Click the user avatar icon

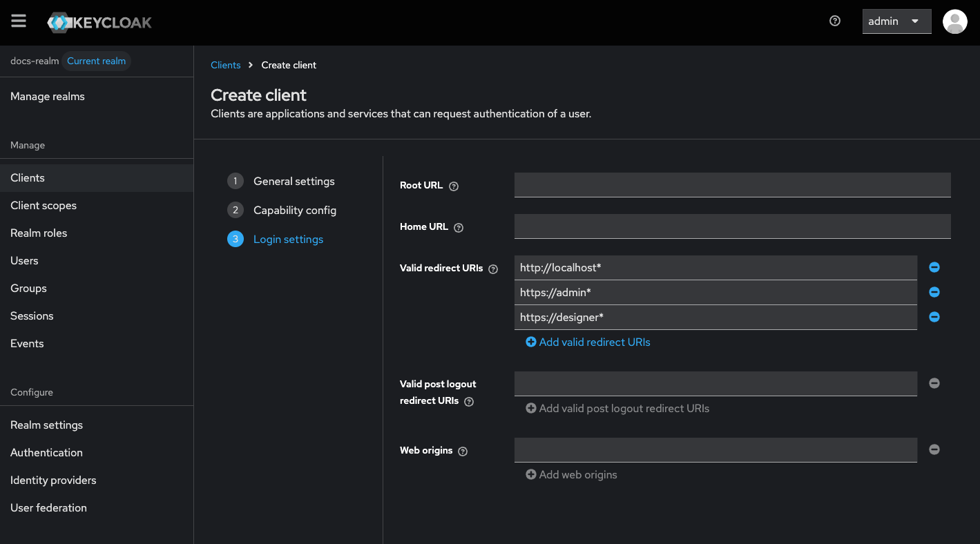pos(954,21)
